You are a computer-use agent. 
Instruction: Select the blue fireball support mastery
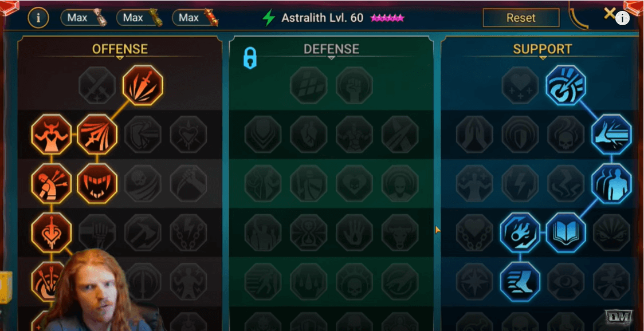click(x=520, y=233)
